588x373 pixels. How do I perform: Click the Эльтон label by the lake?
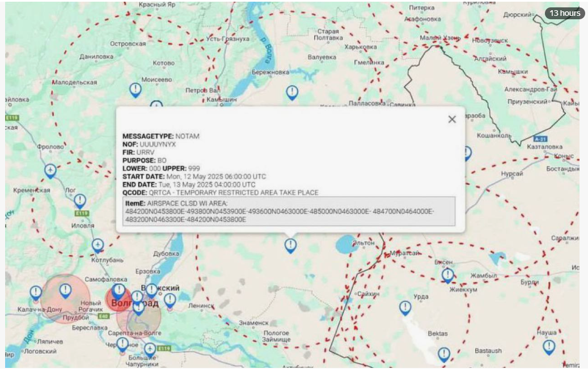point(363,243)
